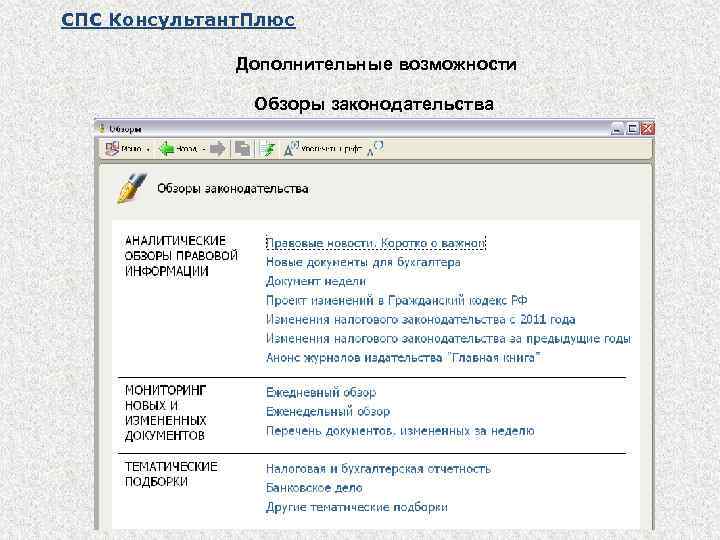Viewport: 720px width, 540px height.
Task: Maximize the Обзоры window
Action: pos(632,129)
